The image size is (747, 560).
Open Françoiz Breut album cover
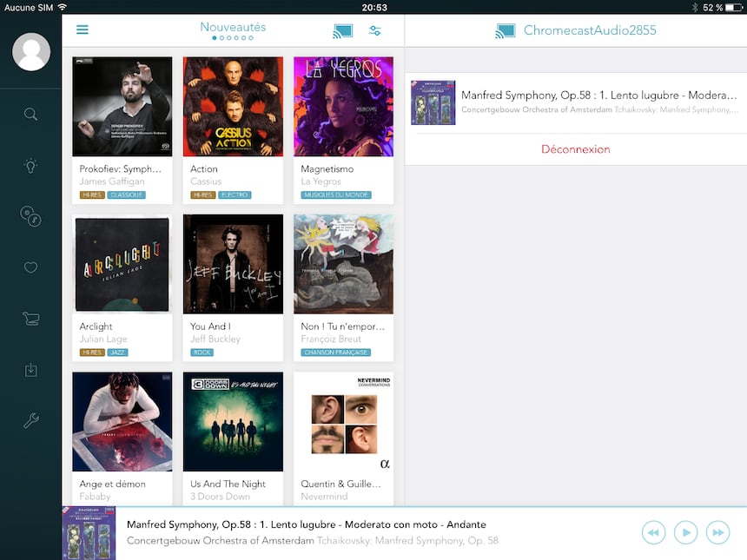[343, 264]
